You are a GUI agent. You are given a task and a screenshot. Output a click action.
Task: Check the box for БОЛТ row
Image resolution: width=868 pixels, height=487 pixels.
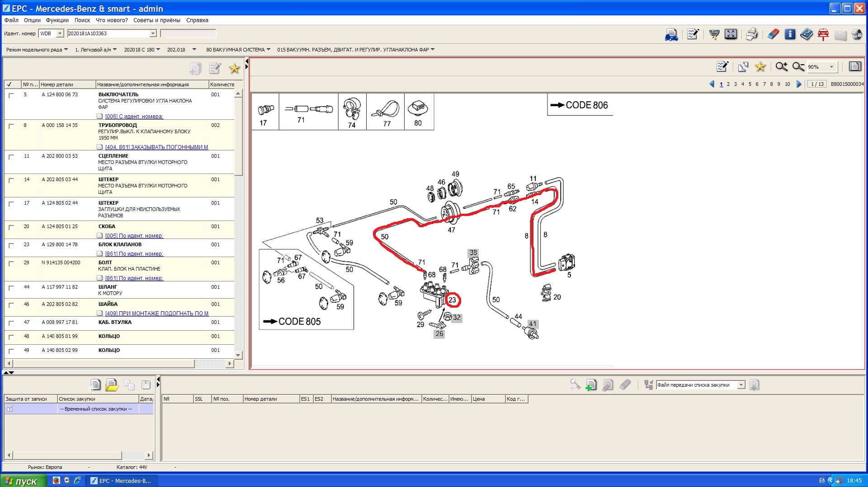pos(11,263)
